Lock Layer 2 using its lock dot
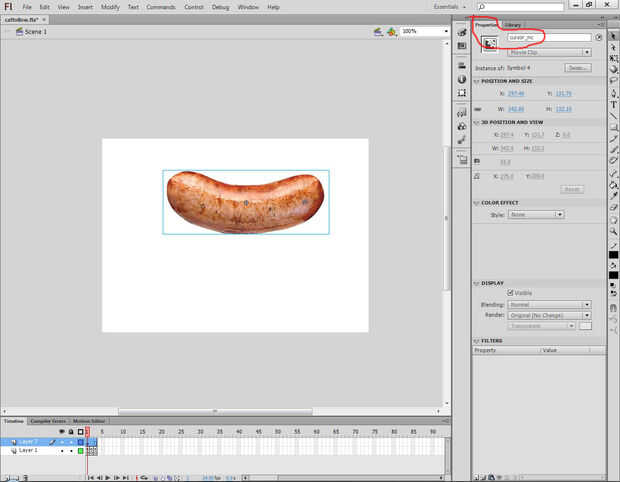 [72, 442]
